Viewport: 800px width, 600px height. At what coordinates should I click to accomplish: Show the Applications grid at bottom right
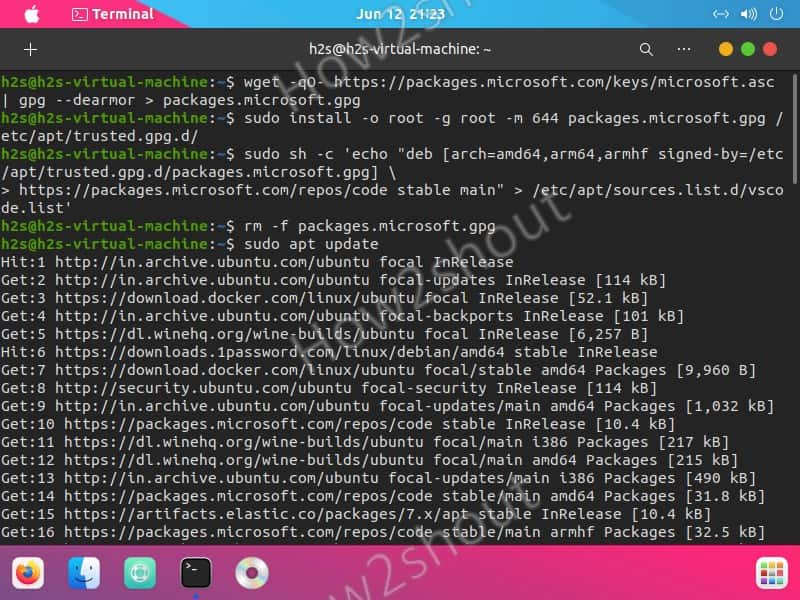(770, 574)
